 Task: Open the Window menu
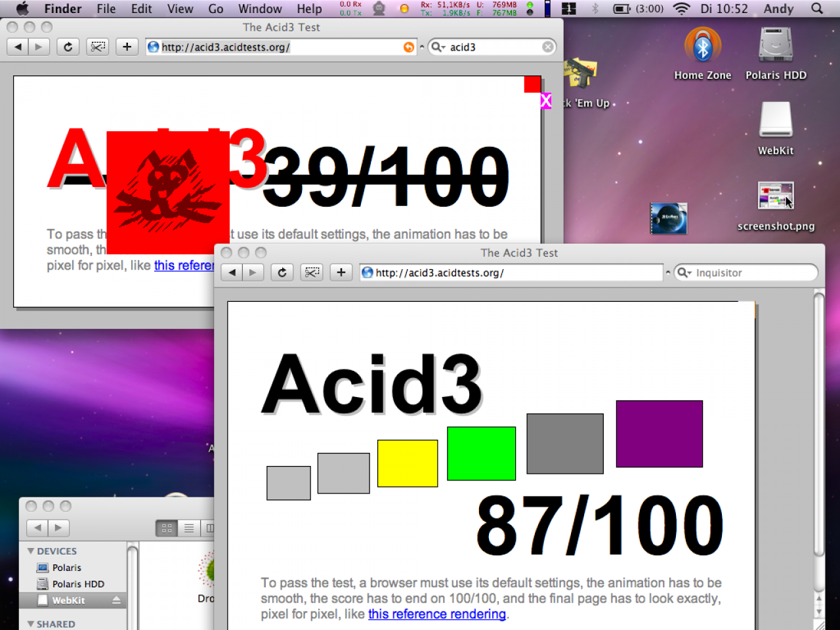pos(260,9)
